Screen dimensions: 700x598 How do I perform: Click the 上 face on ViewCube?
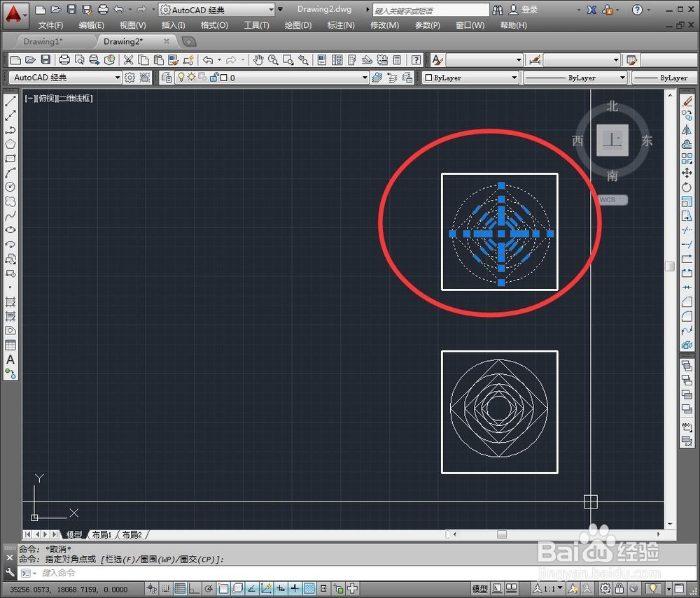612,140
